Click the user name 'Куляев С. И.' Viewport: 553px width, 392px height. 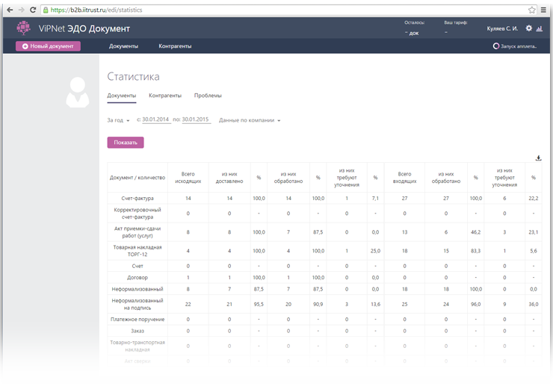tap(504, 28)
